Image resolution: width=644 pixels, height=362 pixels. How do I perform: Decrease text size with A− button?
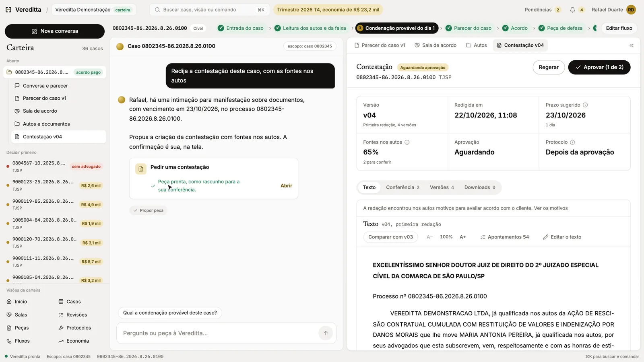click(429, 237)
